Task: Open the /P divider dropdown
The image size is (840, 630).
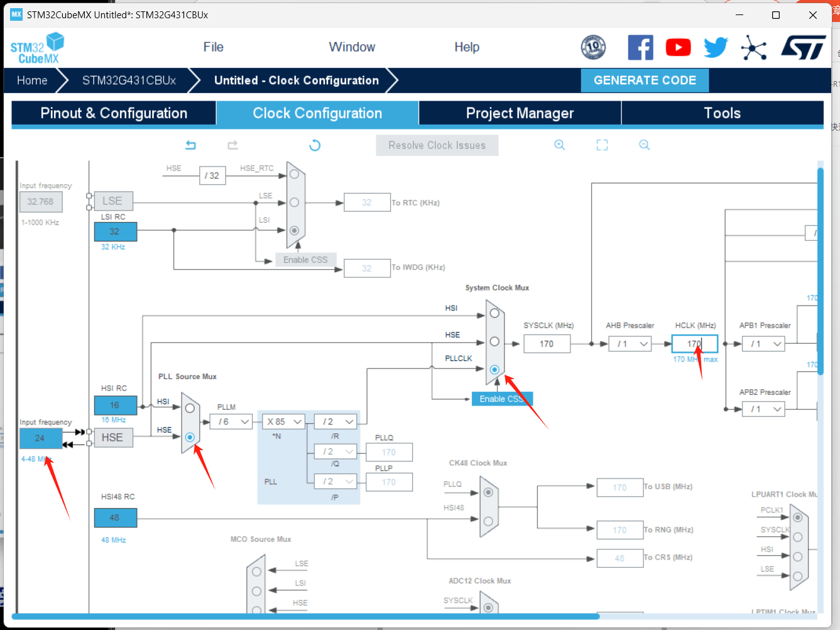Action: pos(335,482)
